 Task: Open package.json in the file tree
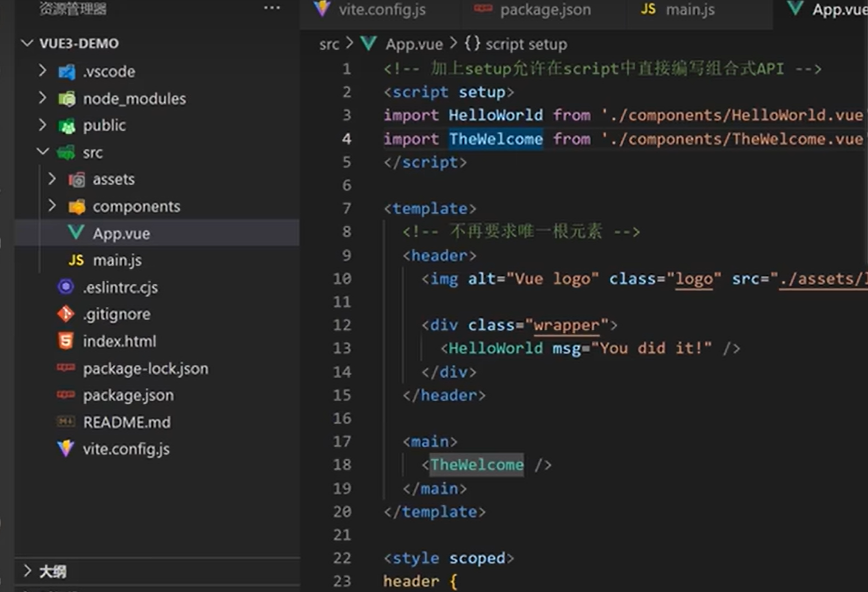click(157, 395)
